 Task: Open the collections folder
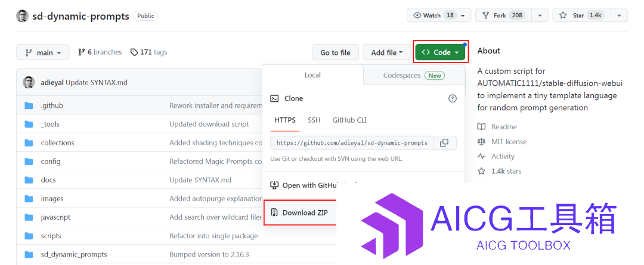tap(57, 143)
